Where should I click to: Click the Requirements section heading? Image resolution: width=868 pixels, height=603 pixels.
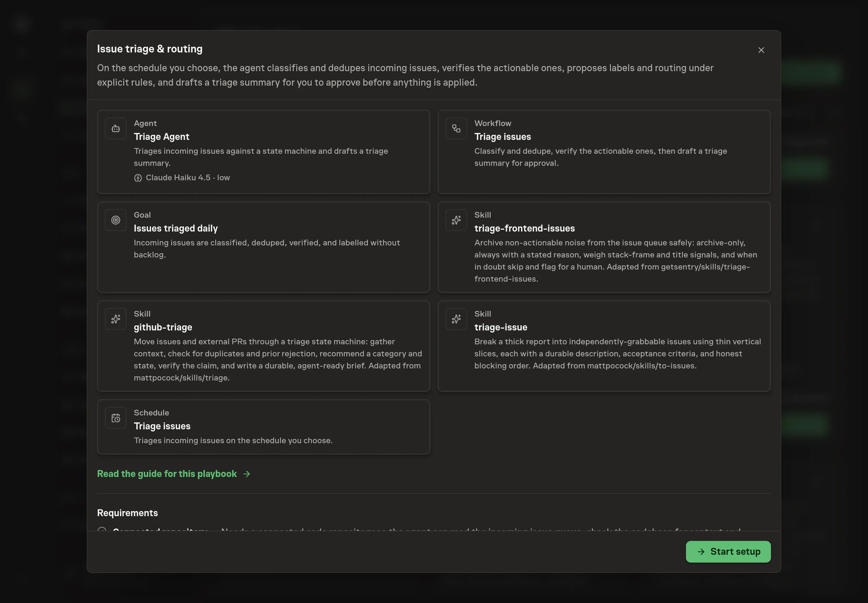tap(127, 513)
